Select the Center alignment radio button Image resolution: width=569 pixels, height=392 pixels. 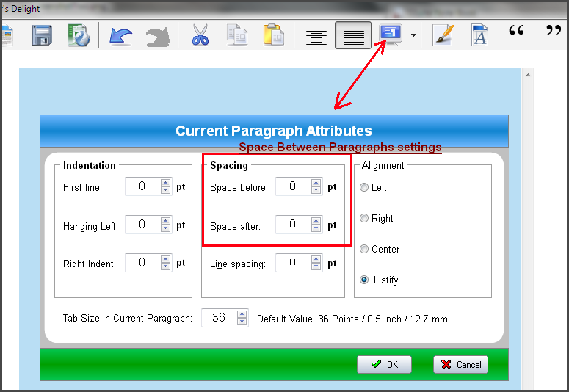364,249
